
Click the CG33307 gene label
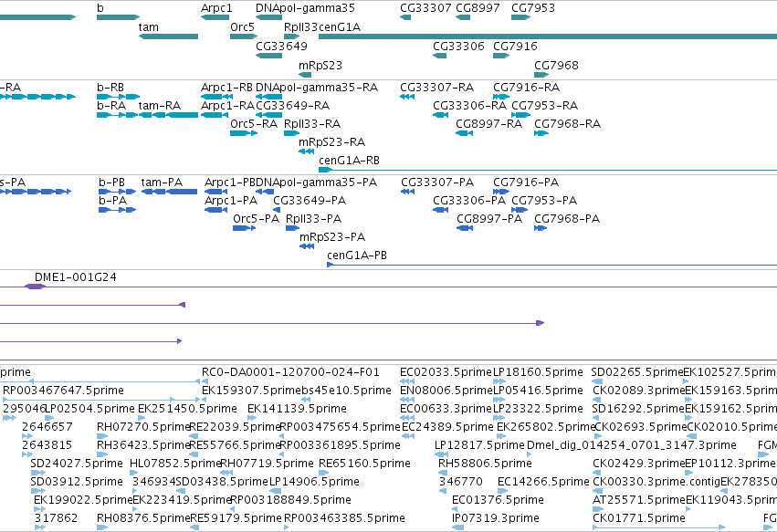[x=425, y=8]
